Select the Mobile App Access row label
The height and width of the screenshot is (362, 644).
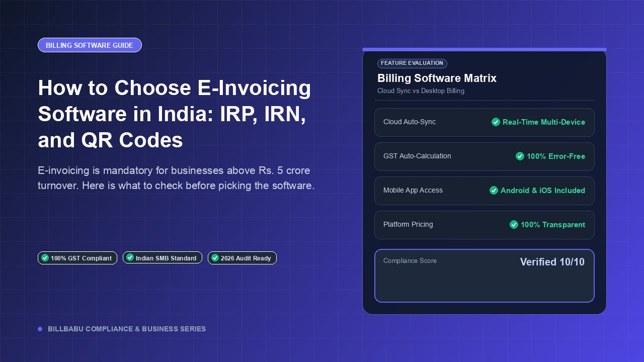coord(413,191)
